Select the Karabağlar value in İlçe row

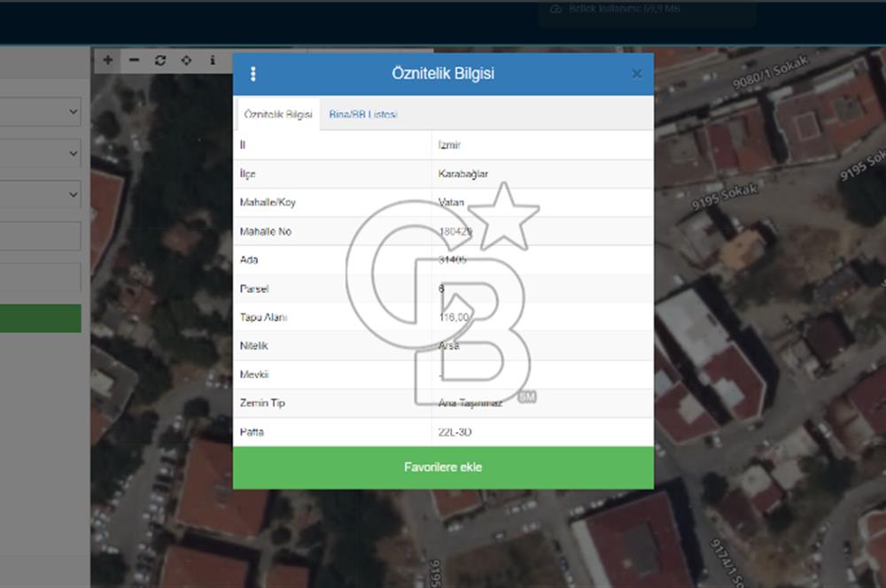click(463, 174)
